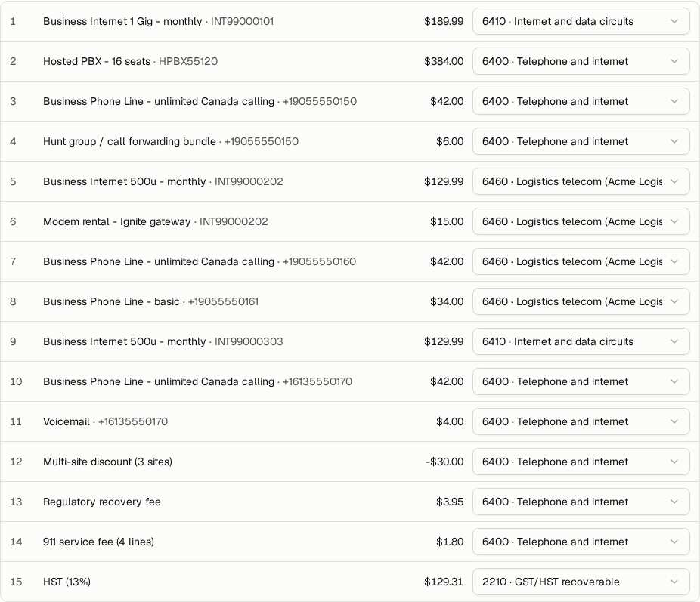Screen dimensions: 700x602
Task: Change account for Business Phone Line basic
Action: [581, 301]
